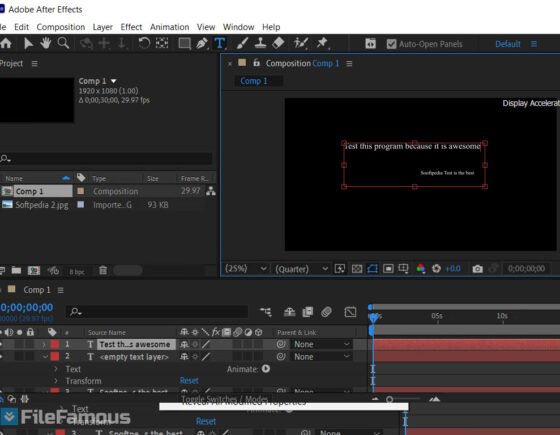
Task: Open the Edit menu
Action: pos(21,27)
